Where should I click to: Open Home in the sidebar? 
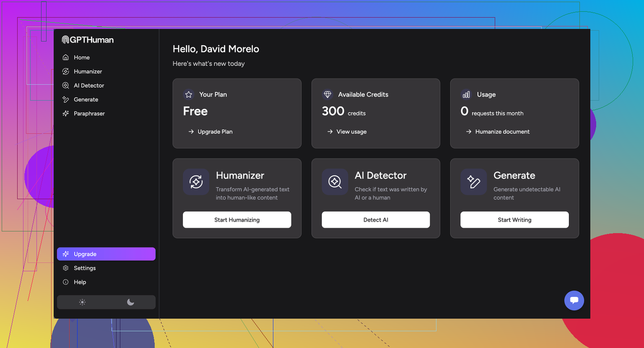(x=82, y=57)
